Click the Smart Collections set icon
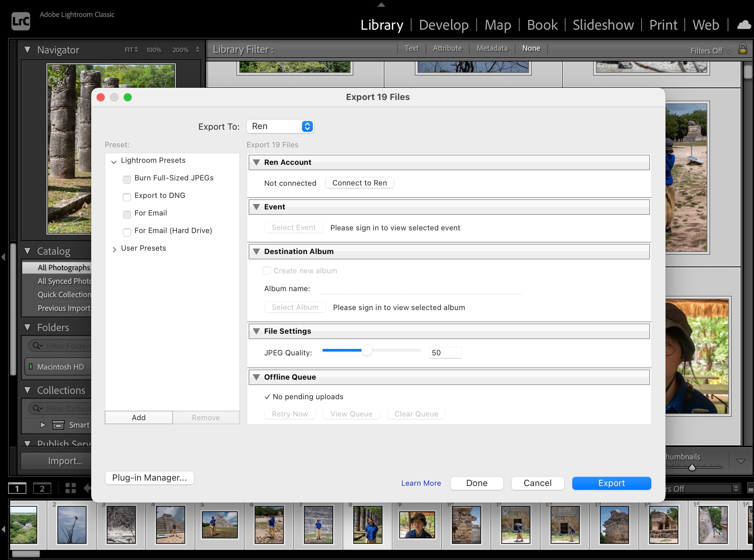754x560 pixels. 58,425
